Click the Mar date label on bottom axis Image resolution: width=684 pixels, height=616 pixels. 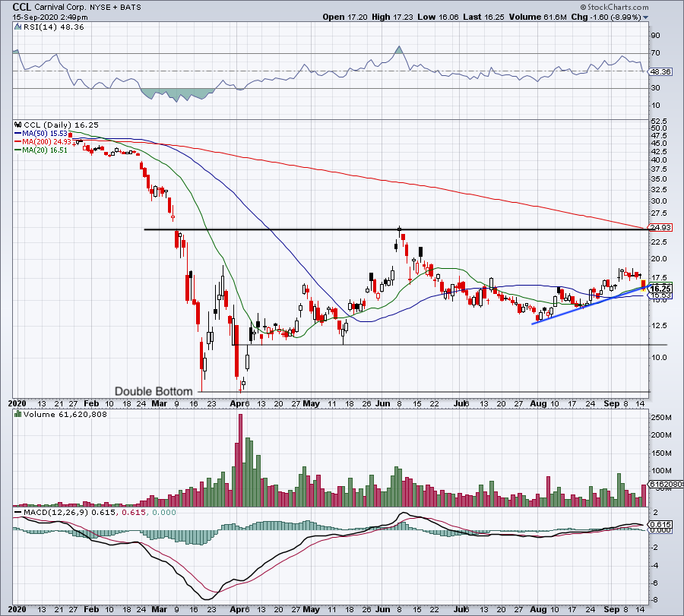click(160, 609)
